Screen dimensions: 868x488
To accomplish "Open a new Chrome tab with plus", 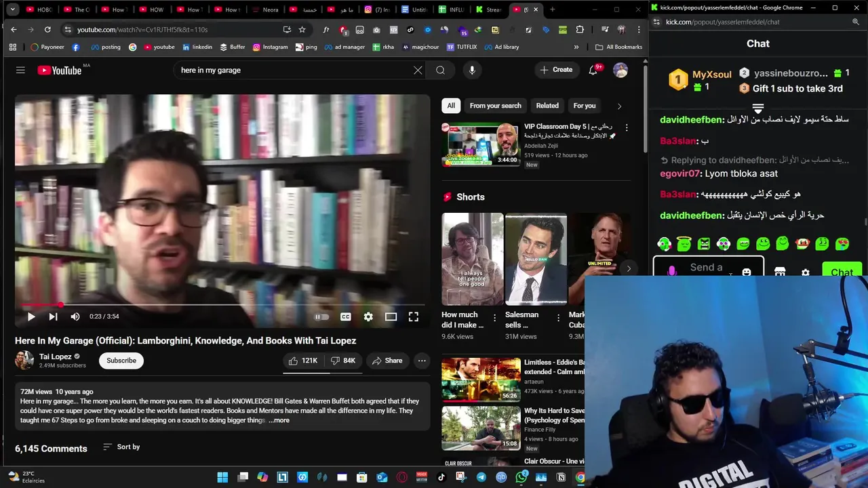I will tap(553, 9).
